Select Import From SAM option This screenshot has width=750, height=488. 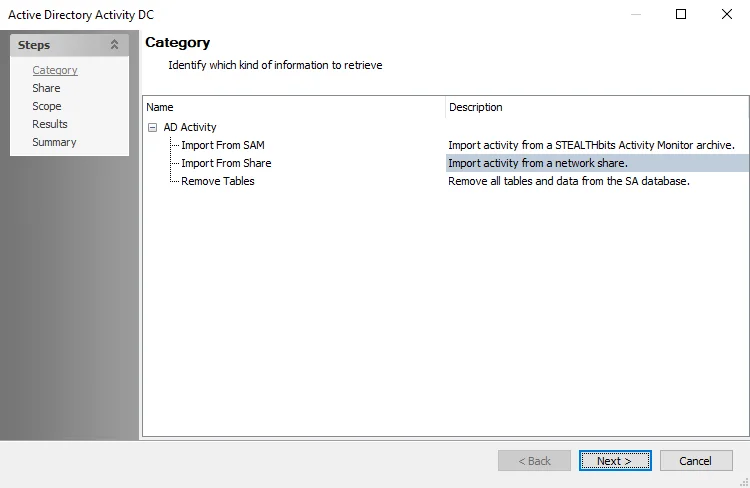[x=223, y=145]
